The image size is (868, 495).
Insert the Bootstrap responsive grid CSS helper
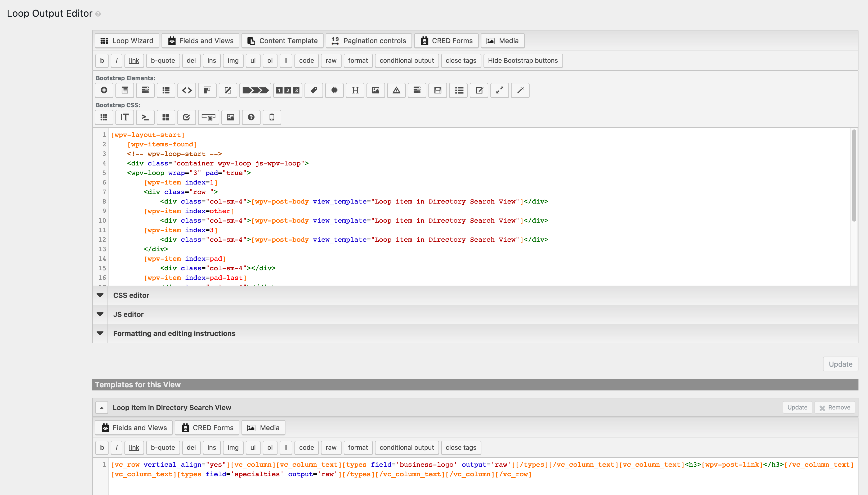pos(104,117)
